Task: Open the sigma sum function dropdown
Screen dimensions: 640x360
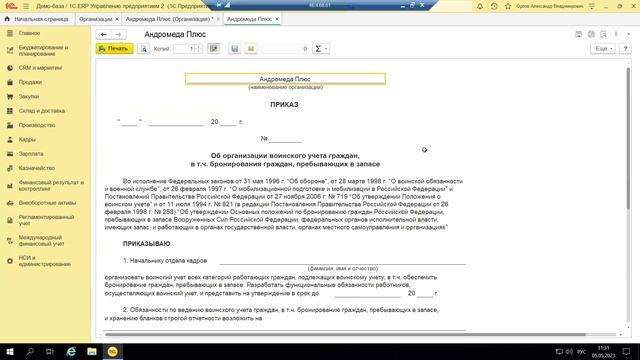Action: (x=321, y=49)
